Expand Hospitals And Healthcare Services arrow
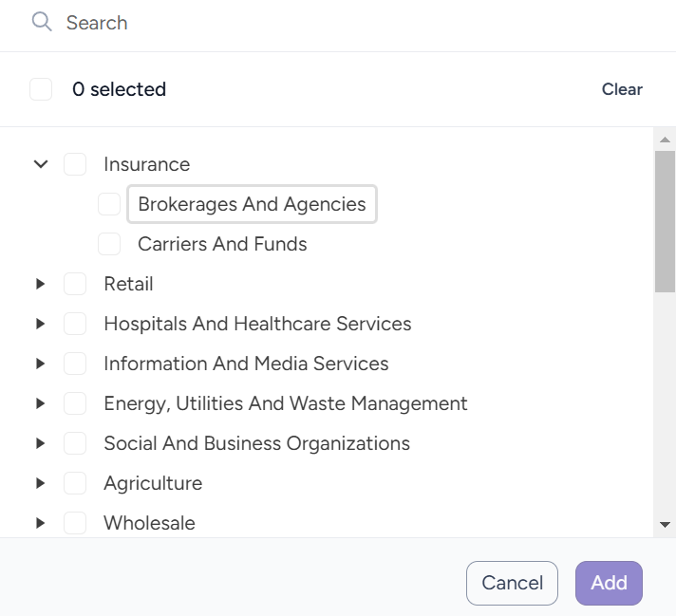This screenshot has width=676, height=616. pos(41,324)
